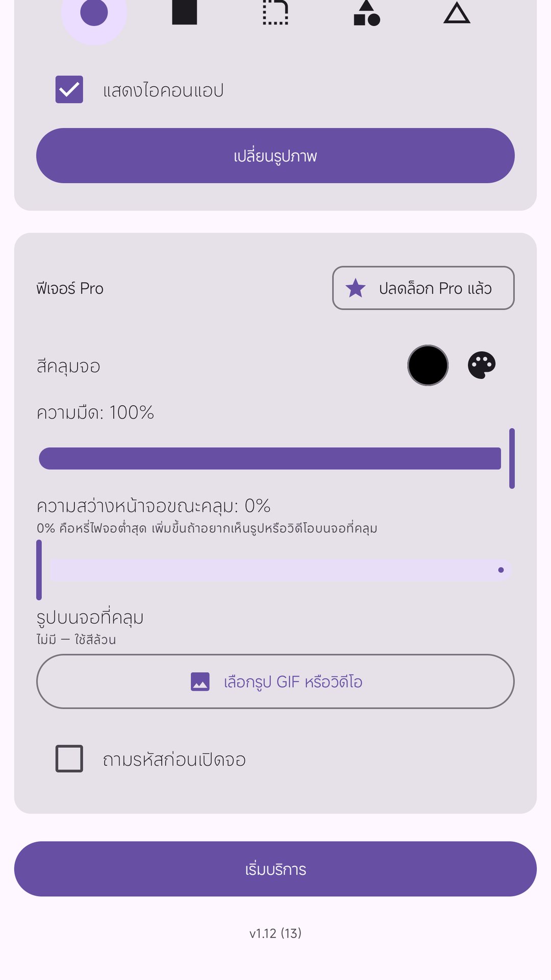Click the darkness slider handle at 100%
551x980 pixels.
pos(512,458)
